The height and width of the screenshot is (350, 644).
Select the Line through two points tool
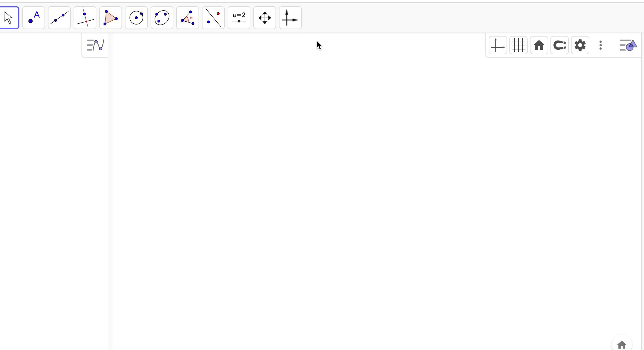[59, 18]
